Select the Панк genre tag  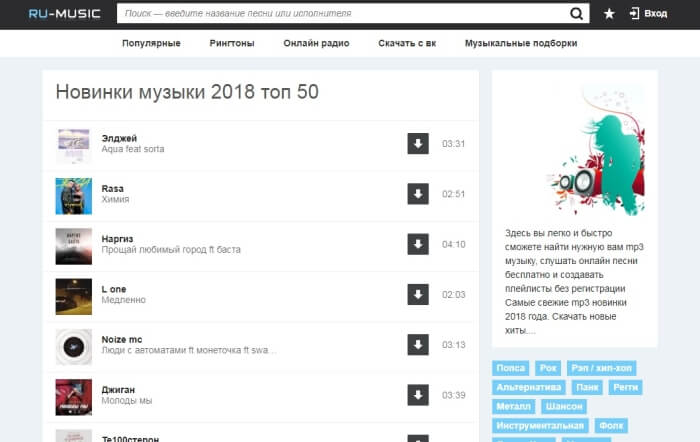click(587, 387)
